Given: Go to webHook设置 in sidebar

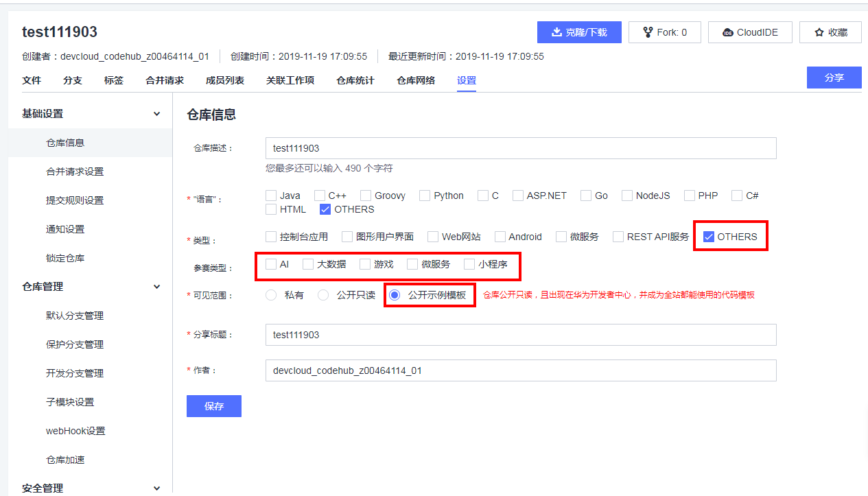Looking at the screenshot, I should click(x=75, y=431).
